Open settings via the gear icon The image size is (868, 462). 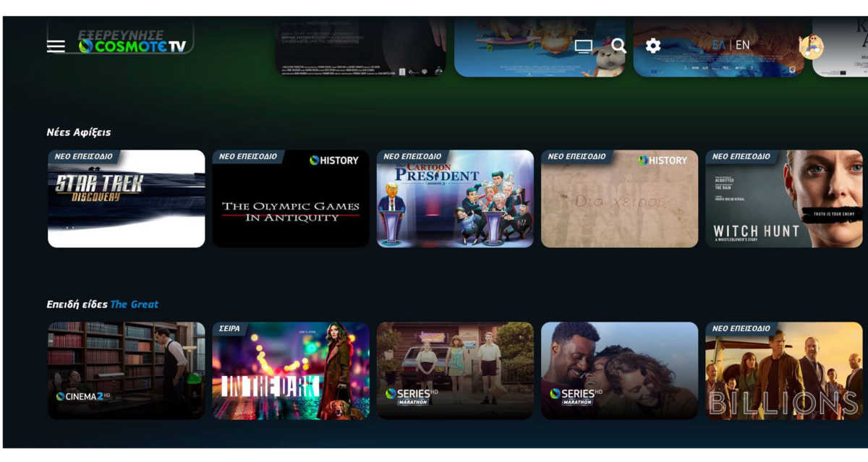coord(653,46)
